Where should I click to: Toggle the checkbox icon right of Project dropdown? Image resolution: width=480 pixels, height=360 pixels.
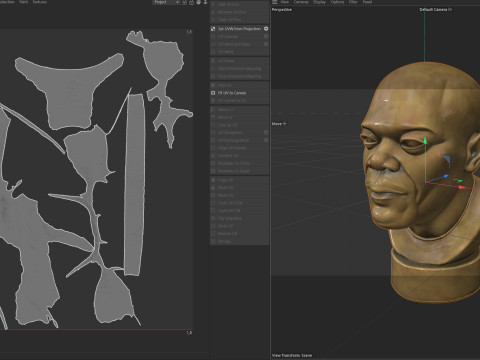click(184, 2)
